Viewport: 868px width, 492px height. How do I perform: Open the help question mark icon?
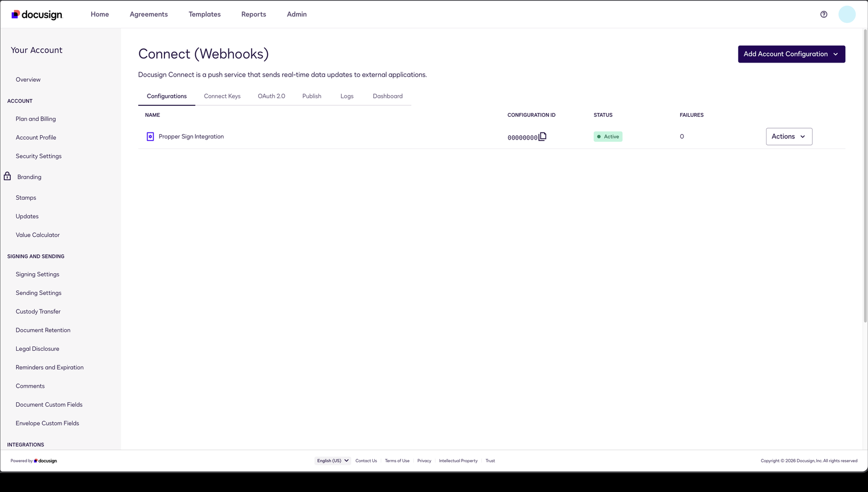(x=824, y=15)
